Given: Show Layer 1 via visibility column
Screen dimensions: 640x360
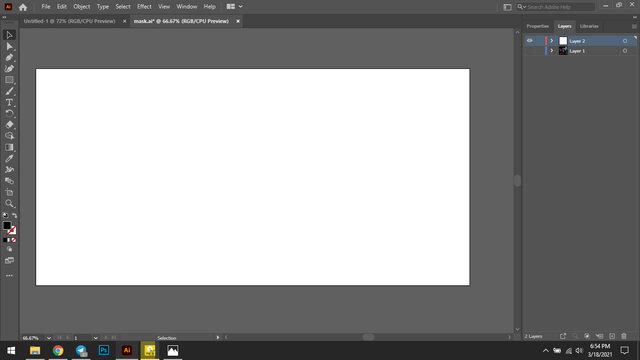Looking at the screenshot, I should 529,51.
